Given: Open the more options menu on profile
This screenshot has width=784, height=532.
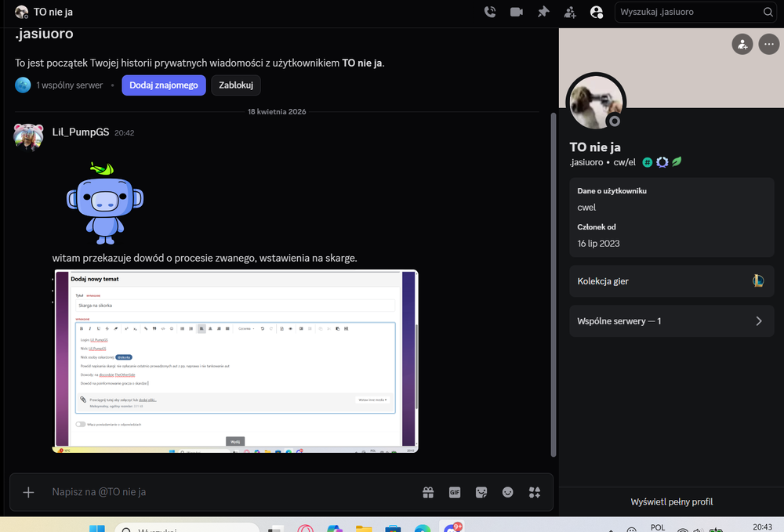Looking at the screenshot, I should (x=768, y=45).
